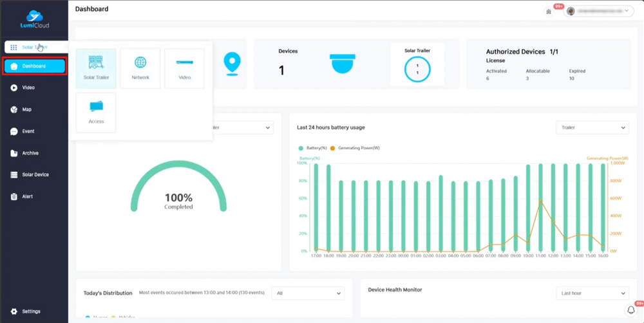Open the Map sidebar item
The image size is (644, 323).
[x=26, y=109]
